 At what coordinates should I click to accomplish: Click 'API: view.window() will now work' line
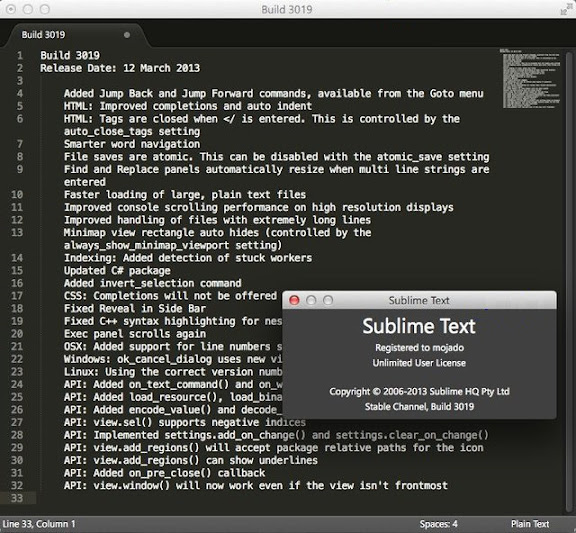pos(256,486)
